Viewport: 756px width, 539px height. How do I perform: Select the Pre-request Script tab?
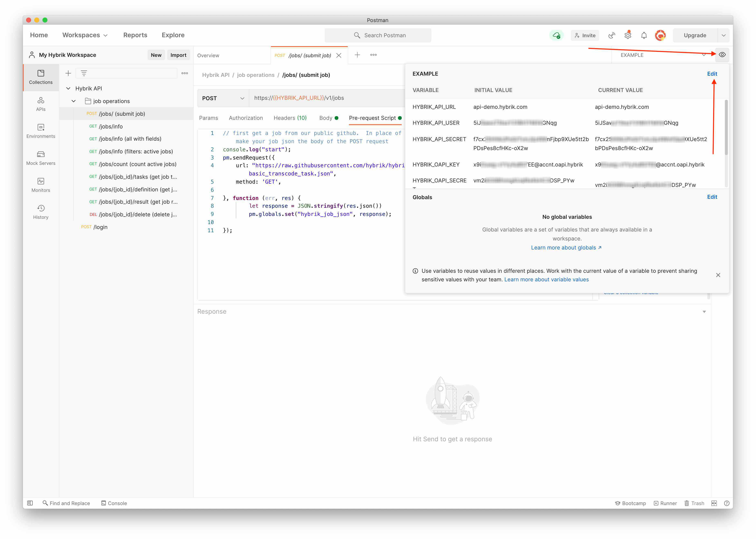point(375,118)
